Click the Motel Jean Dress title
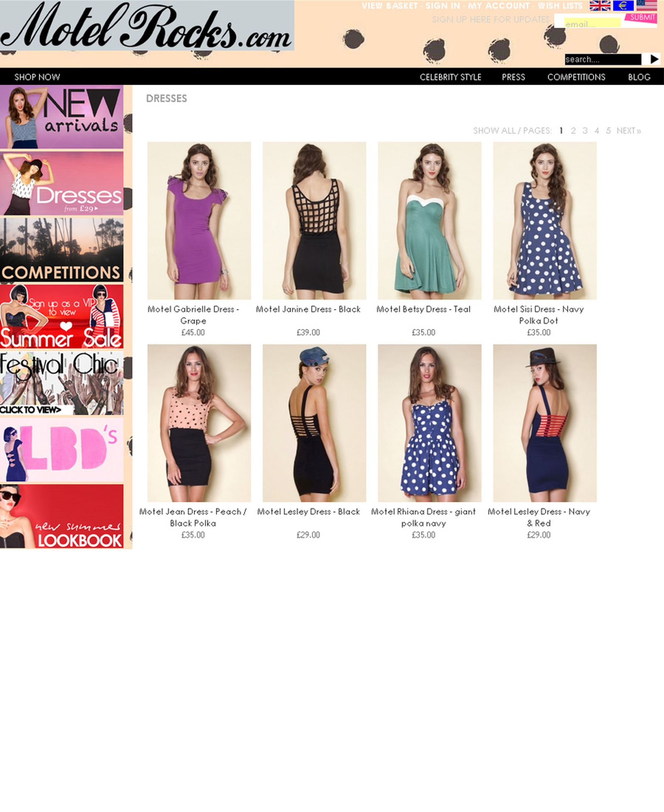Viewport: 664px width, 812px height. point(193,517)
